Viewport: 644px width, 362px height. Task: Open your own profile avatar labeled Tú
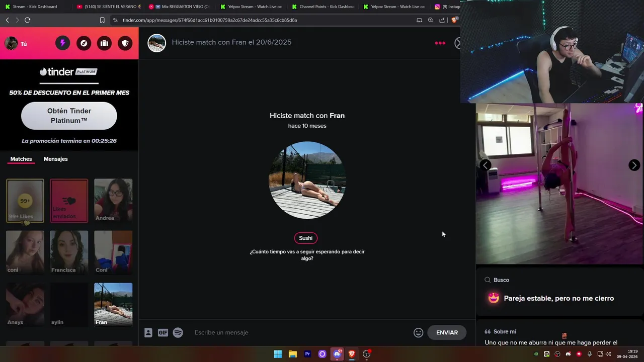(x=11, y=43)
